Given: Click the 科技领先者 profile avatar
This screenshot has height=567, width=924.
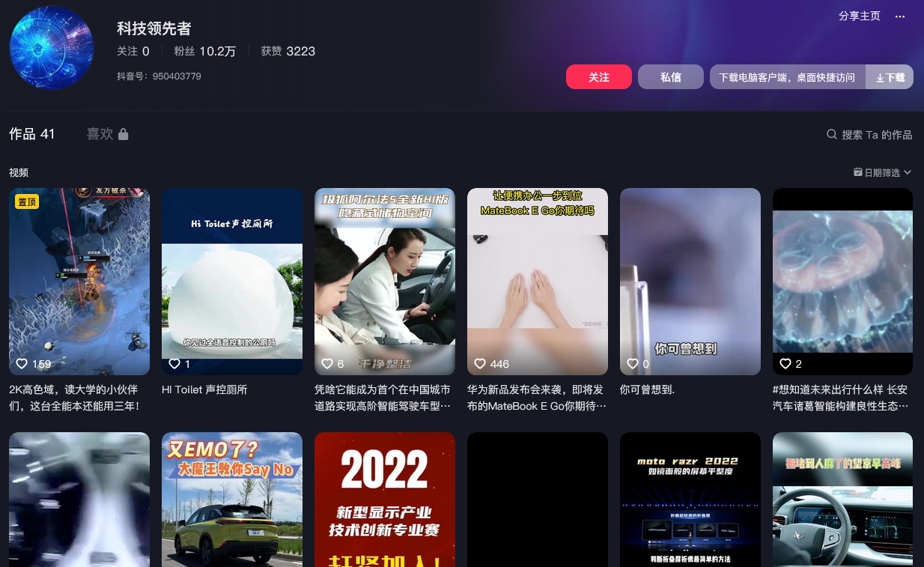Looking at the screenshot, I should [52, 48].
